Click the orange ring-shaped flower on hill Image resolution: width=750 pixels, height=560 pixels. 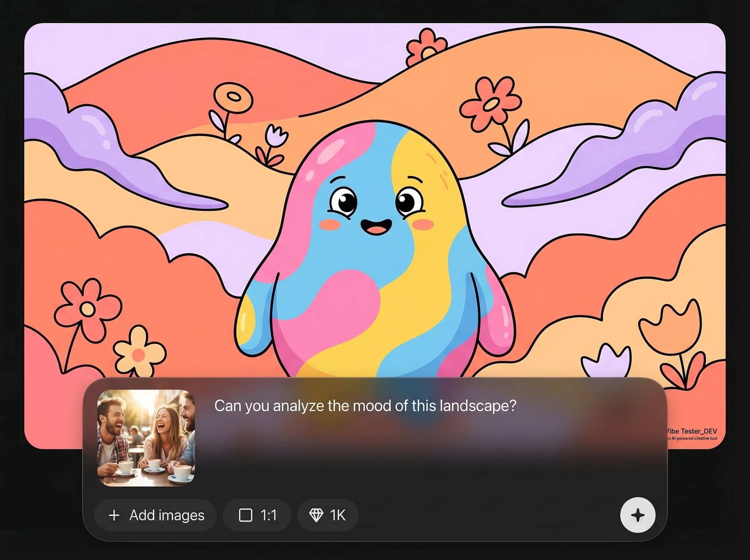[233, 97]
